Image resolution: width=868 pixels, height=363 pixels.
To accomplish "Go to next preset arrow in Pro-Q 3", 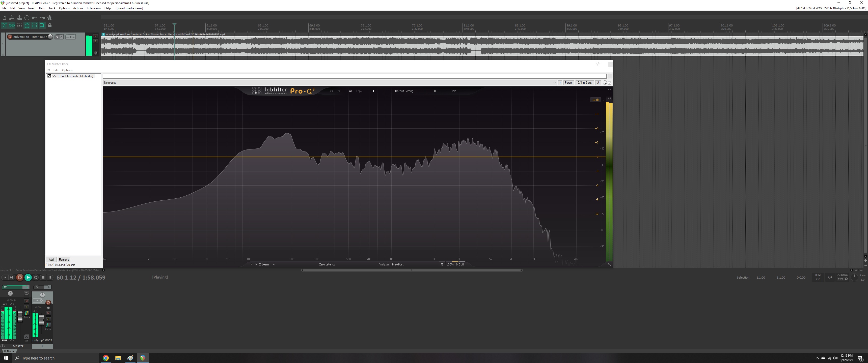I will click(435, 91).
